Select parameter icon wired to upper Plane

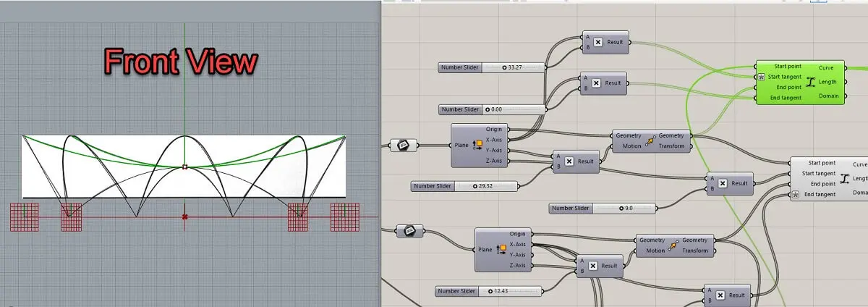pyautogui.click(x=404, y=145)
